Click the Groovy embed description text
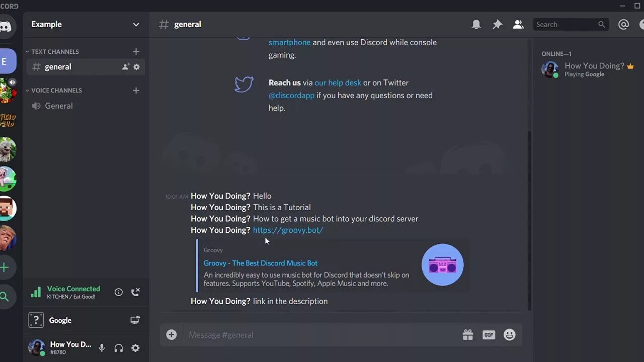 pyautogui.click(x=306, y=279)
